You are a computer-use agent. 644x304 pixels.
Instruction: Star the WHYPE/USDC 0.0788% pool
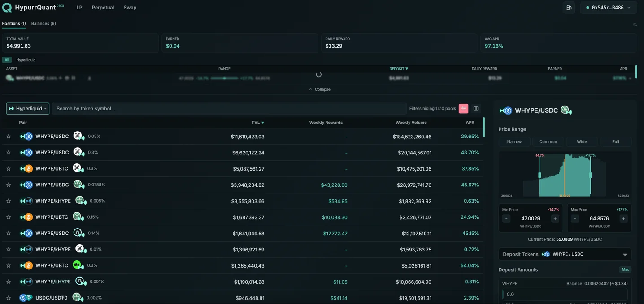(x=9, y=185)
